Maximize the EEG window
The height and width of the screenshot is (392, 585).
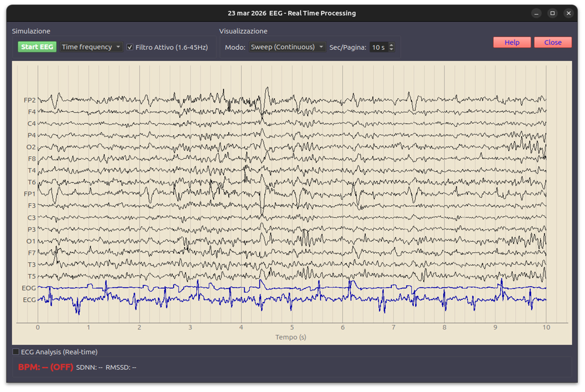point(553,13)
